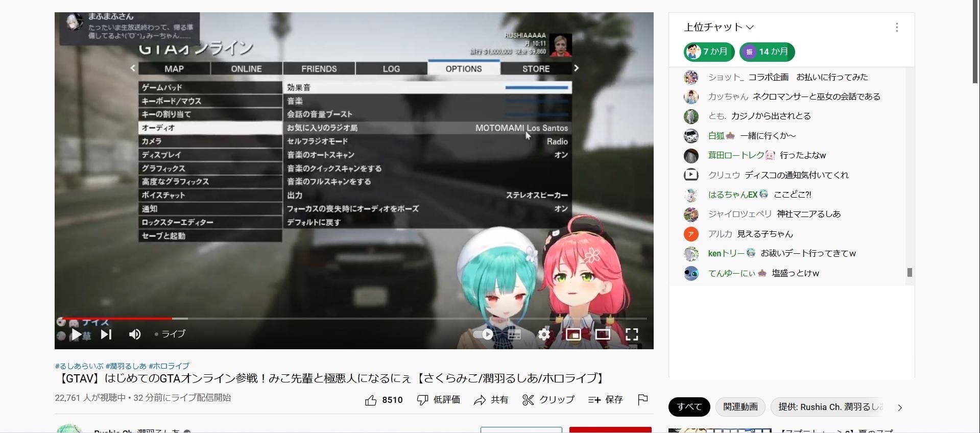Select the 関連動画 filter chip
Image resolution: width=980 pixels, height=433 pixels.
740,407
